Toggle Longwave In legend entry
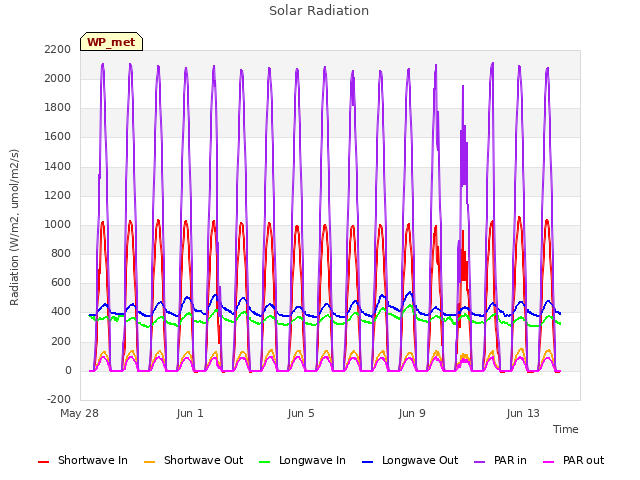 pyautogui.click(x=302, y=460)
